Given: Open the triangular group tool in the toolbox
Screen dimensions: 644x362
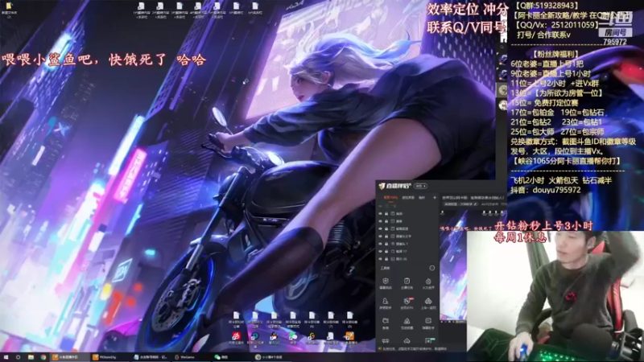Looking at the screenshot, I should click(x=428, y=303).
